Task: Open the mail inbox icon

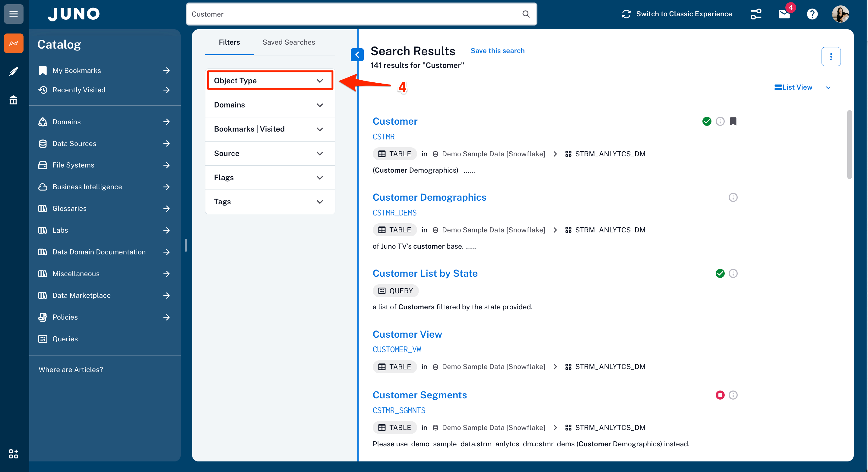Action: coord(784,14)
